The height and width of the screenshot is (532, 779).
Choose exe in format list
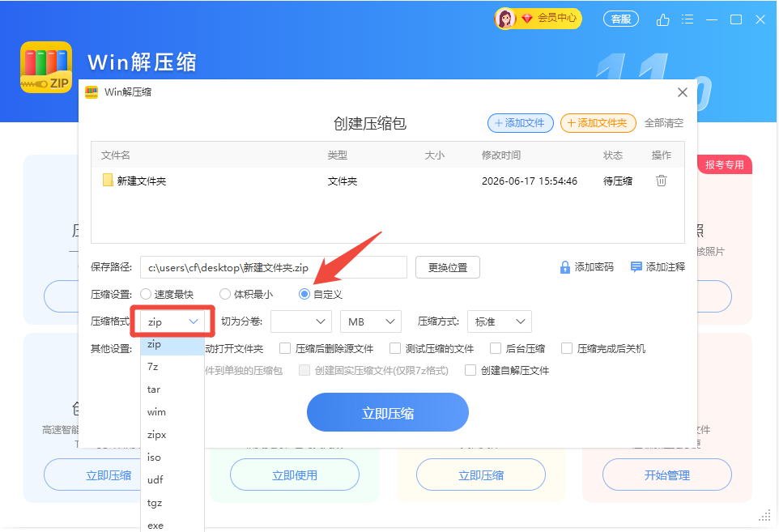tap(172, 525)
